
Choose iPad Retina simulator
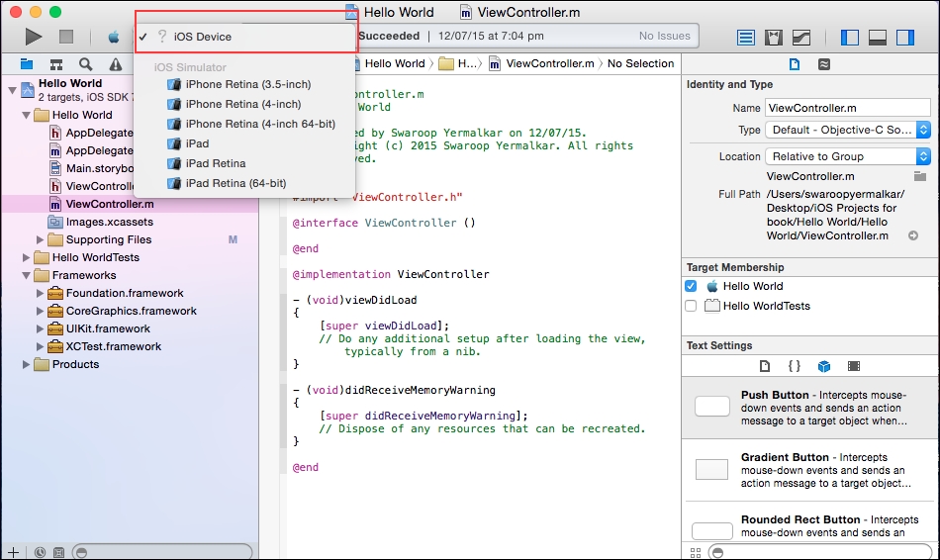(244, 163)
